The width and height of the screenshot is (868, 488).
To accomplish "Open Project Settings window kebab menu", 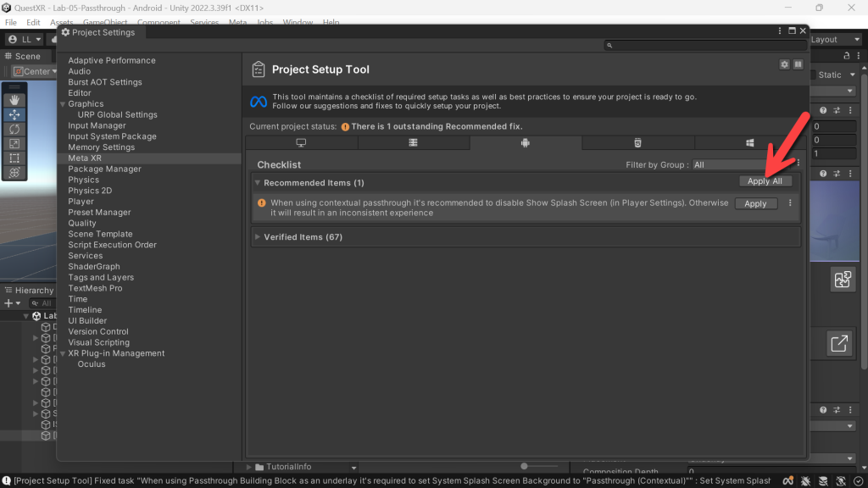I will pos(780,31).
